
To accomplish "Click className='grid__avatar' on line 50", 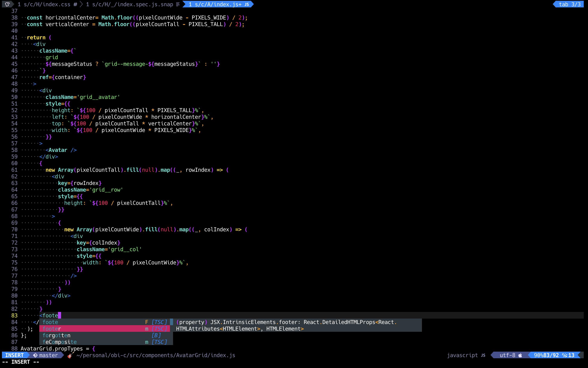I will 83,97.
